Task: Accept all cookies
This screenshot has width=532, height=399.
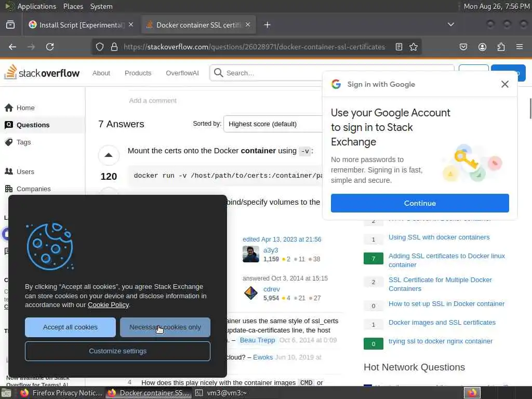Action: [70, 327]
